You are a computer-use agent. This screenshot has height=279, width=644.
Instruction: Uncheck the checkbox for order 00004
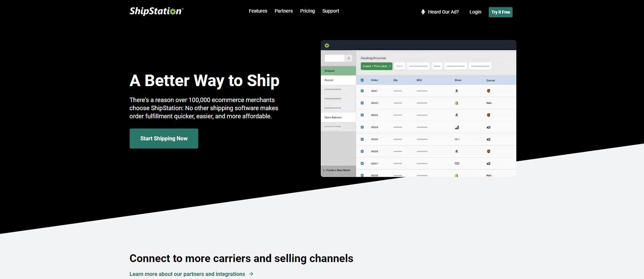point(362,127)
